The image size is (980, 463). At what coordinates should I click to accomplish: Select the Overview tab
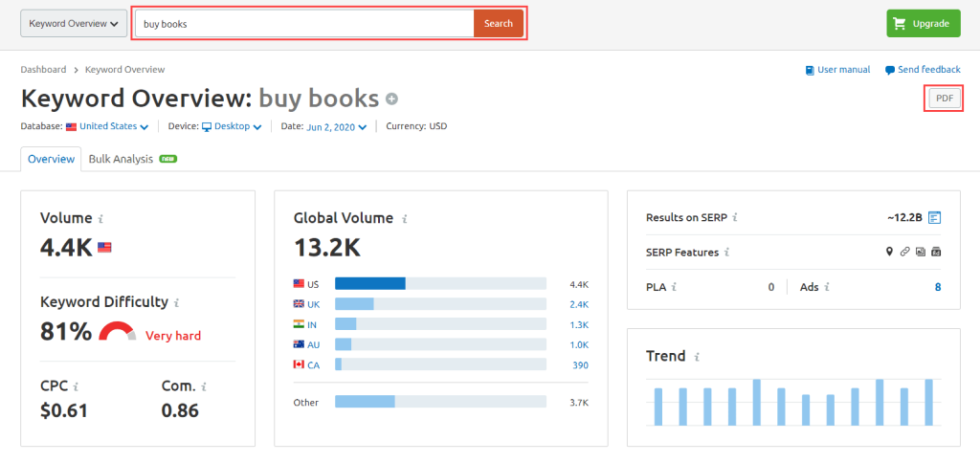click(51, 159)
